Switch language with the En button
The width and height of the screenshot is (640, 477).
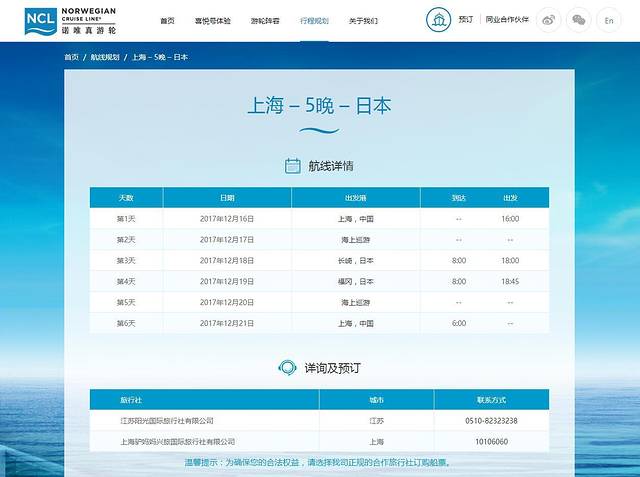[x=609, y=20]
